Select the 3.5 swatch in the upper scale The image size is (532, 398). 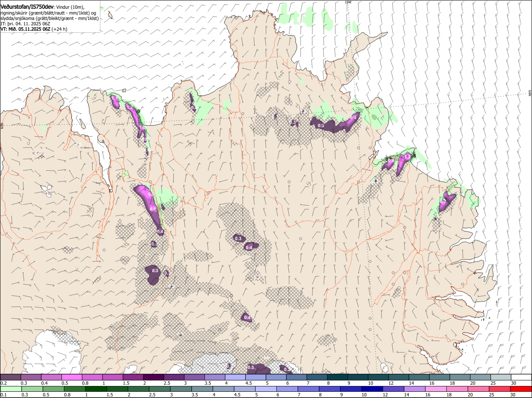click(215, 377)
